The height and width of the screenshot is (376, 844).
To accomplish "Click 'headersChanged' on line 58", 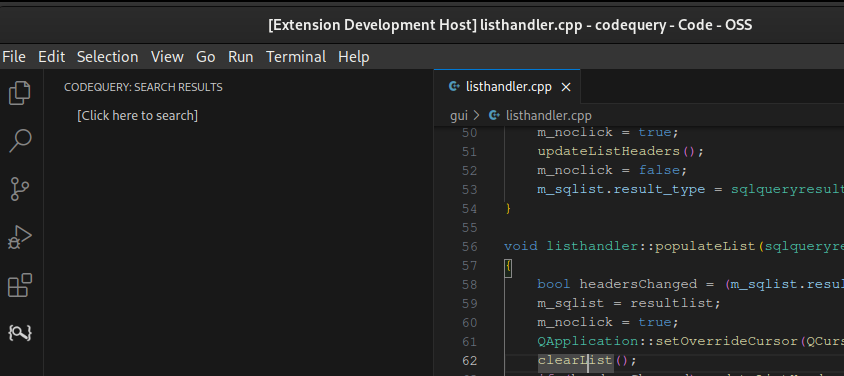I will coord(638,284).
